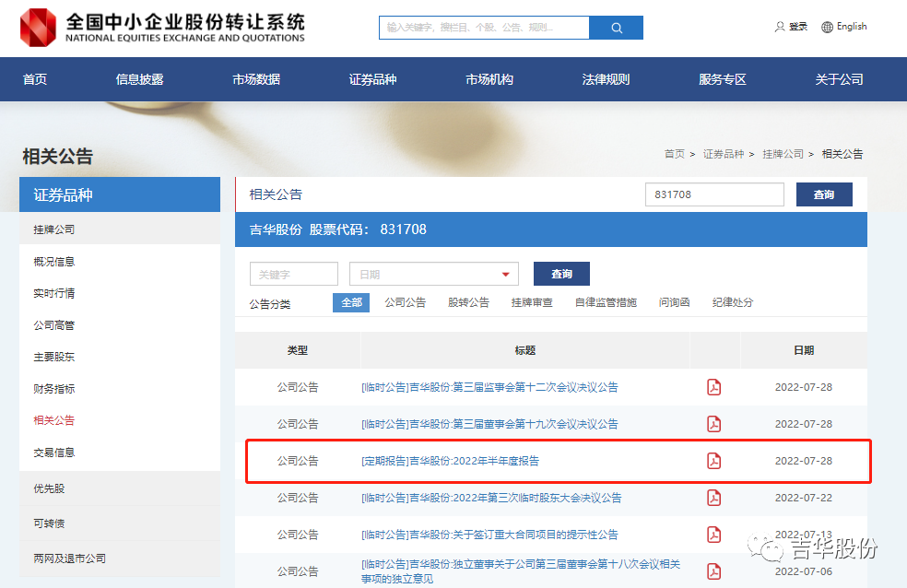Click the NEEQ logo at top left
The height and width of the screenshot is (588, 907).
[x=162, y=27]
